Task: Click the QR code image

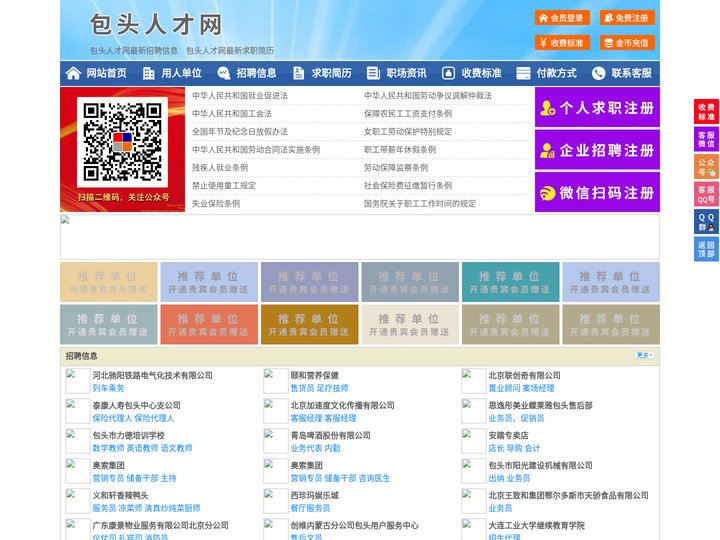Action: point(122,142)
